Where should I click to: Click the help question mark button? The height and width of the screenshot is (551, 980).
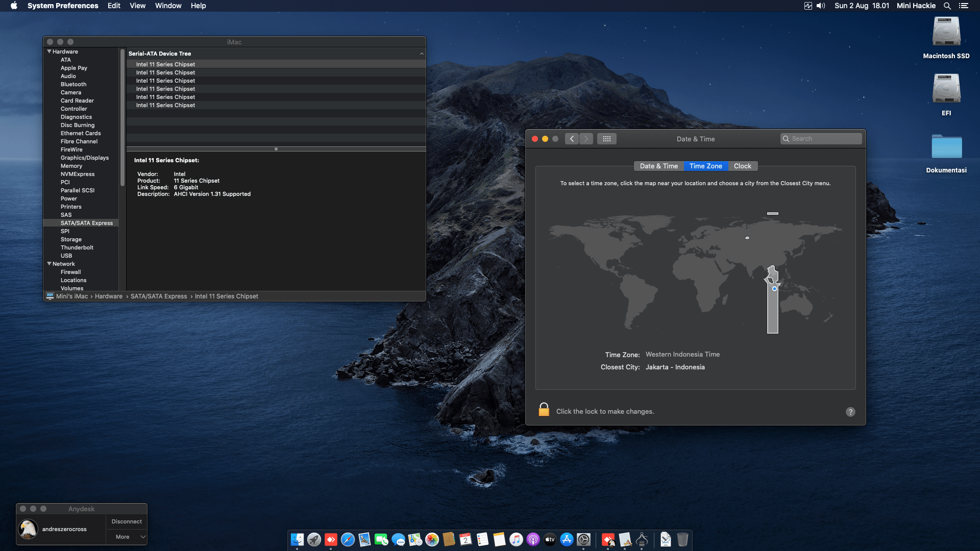(850, 412)
